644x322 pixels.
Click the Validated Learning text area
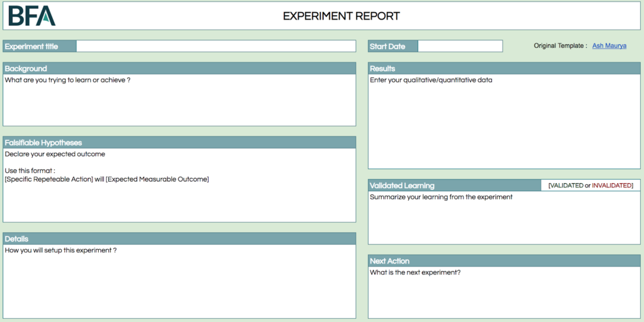[504, 218]
